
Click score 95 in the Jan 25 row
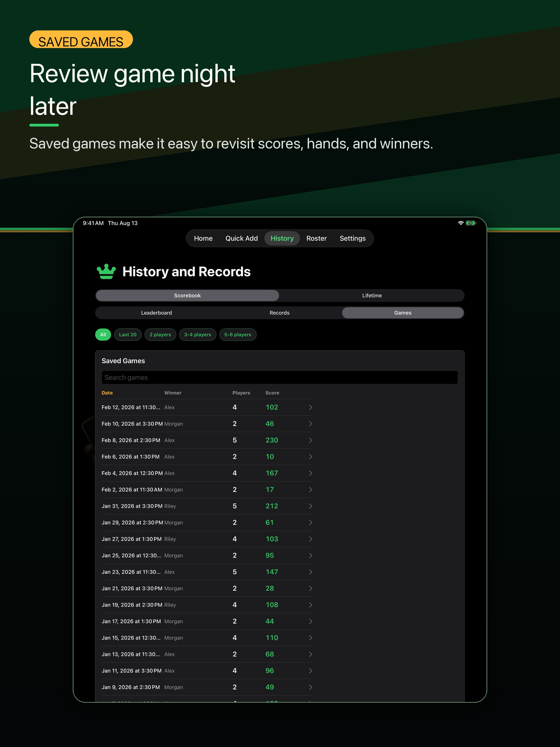(x=269, y=556)
